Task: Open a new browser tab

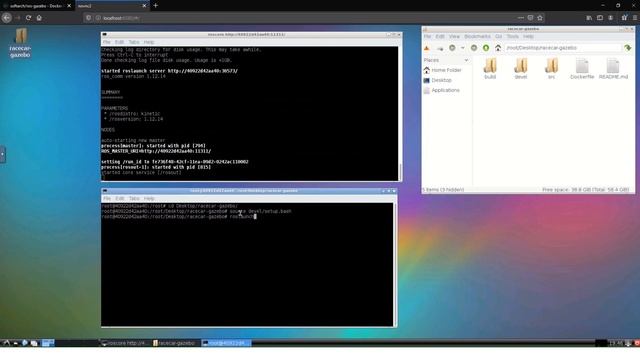Action: pos(156,6)
